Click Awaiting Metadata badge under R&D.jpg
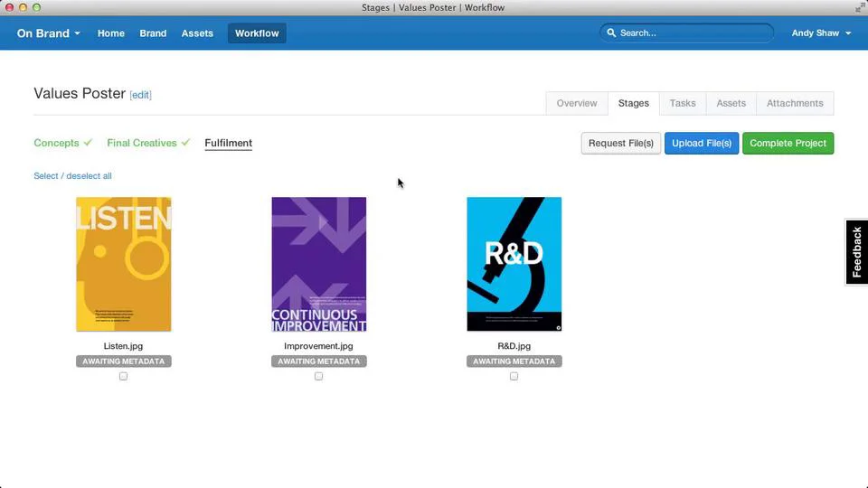The width and height of the screenshot is (868, 488). point(514,361)
